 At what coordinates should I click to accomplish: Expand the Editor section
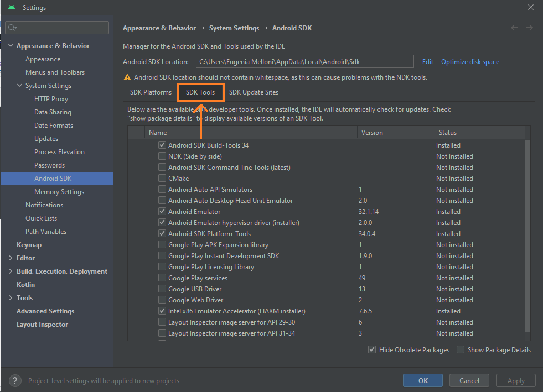click(11, 258)
